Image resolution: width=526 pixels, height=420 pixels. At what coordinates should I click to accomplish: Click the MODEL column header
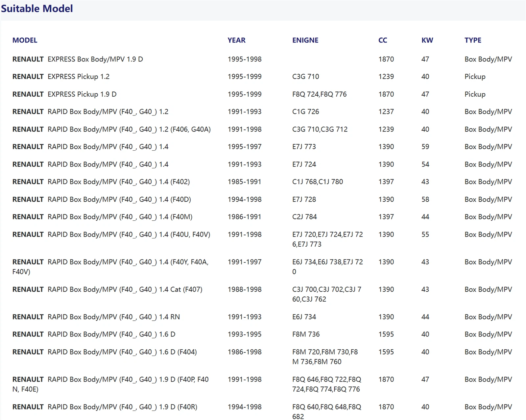[25, 40]
